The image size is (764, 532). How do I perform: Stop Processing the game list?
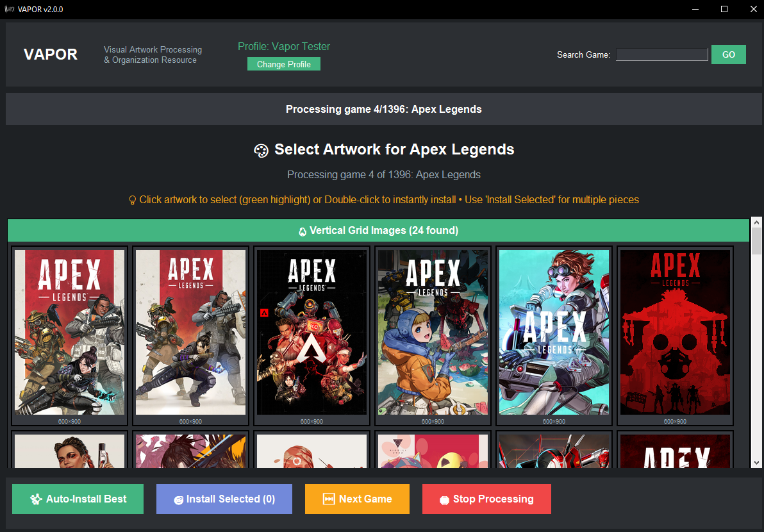pyautogui.click(x=486, y=499)
